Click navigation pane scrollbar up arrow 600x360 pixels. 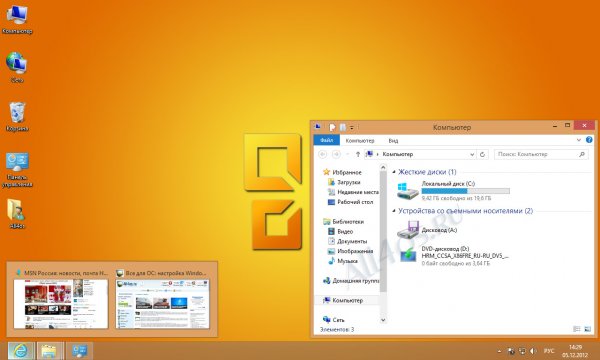(383, 167)
